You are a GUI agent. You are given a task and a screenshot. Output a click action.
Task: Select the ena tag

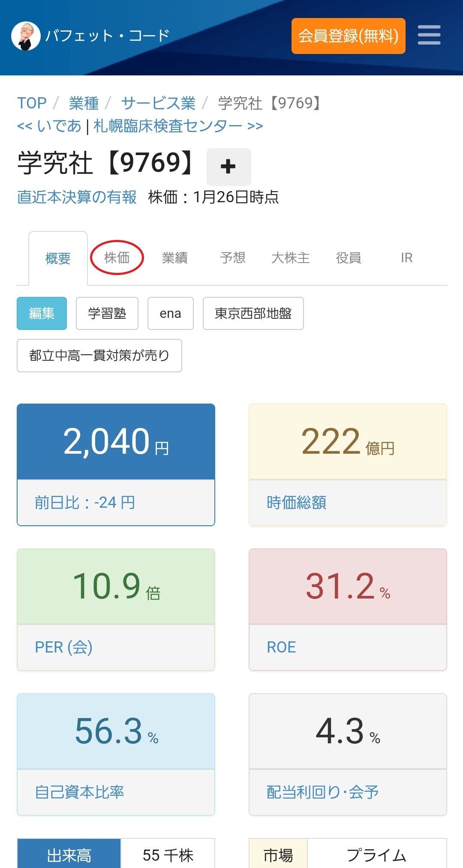click(x=171, y=313)
